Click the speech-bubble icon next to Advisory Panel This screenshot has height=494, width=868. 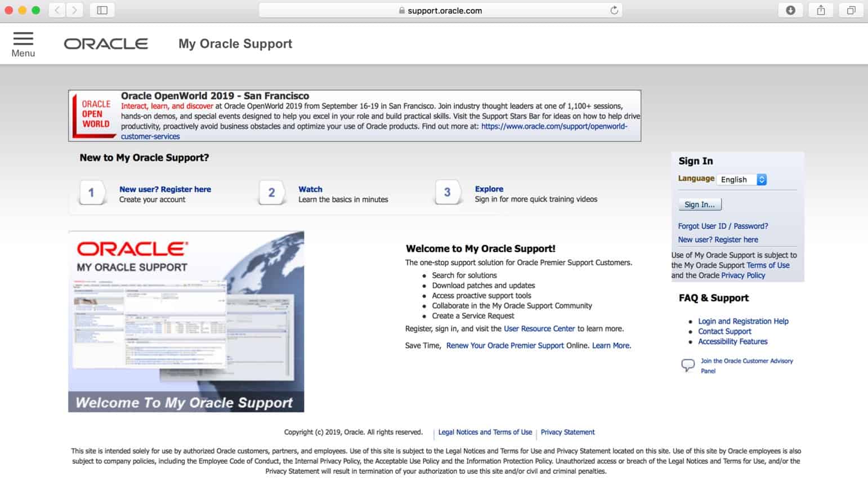click(687, 364)
